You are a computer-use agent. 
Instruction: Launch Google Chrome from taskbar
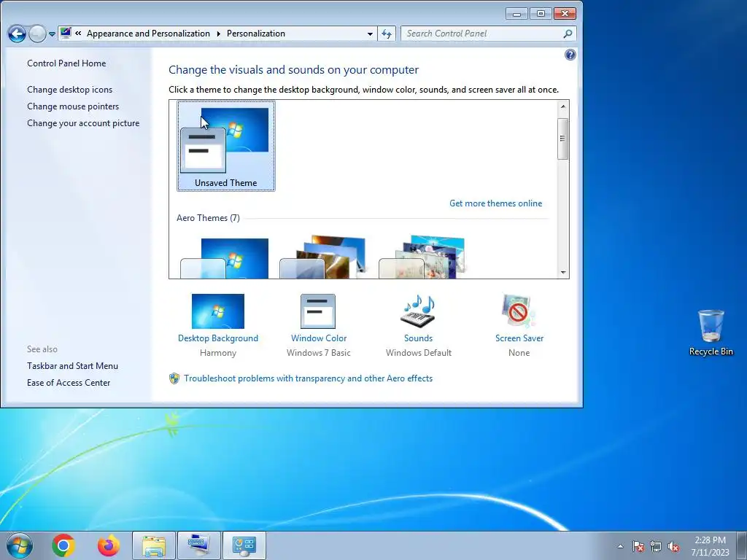click(63, 545)
